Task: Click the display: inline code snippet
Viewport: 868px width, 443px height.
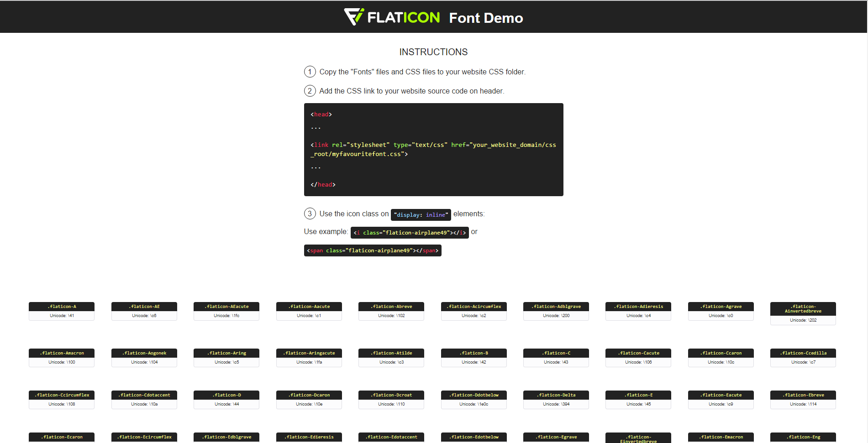Action: (x=421, y=214)
